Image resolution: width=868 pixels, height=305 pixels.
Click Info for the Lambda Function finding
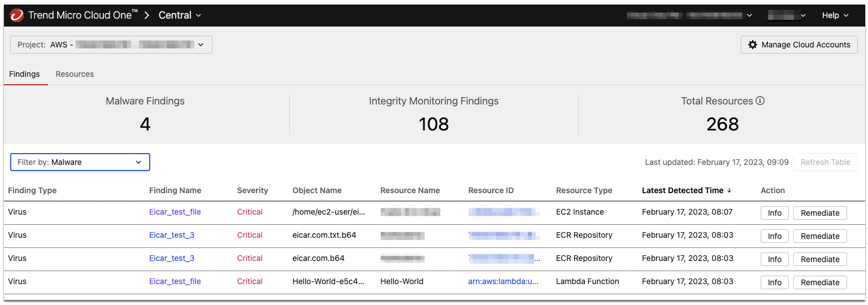pyautogui.click(x=775, y=282)
